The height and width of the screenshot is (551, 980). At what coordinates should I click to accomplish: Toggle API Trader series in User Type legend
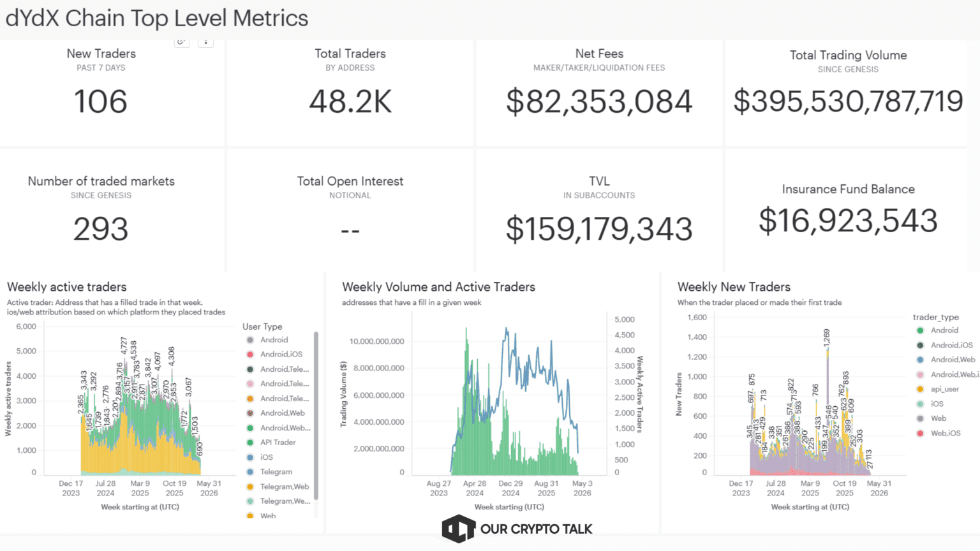(x=278, y=443)
